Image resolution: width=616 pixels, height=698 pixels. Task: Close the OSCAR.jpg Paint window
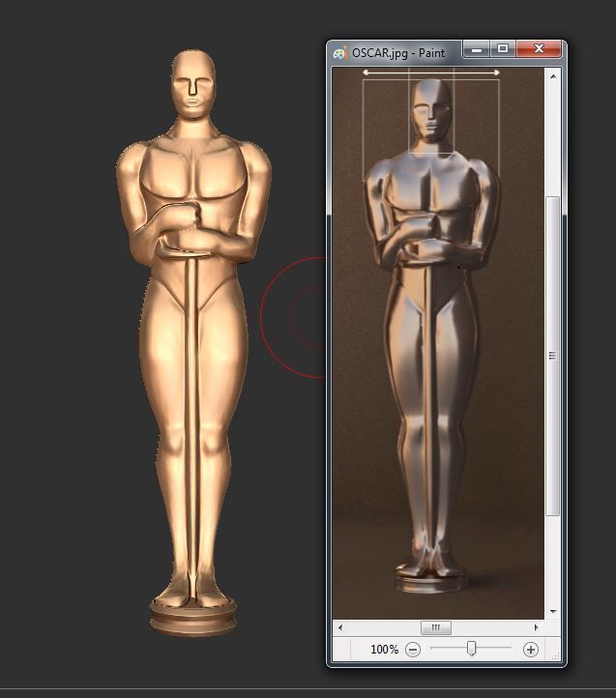point(539,49)
